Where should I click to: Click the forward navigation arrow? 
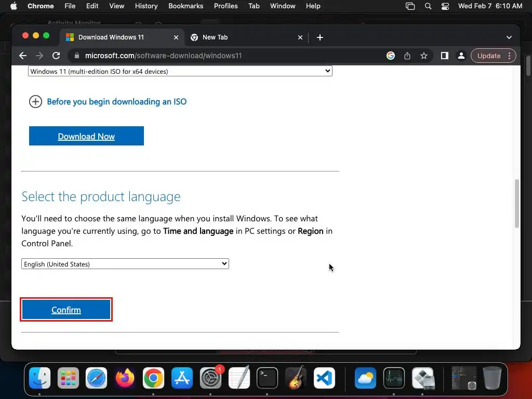(x=39, y=56)
